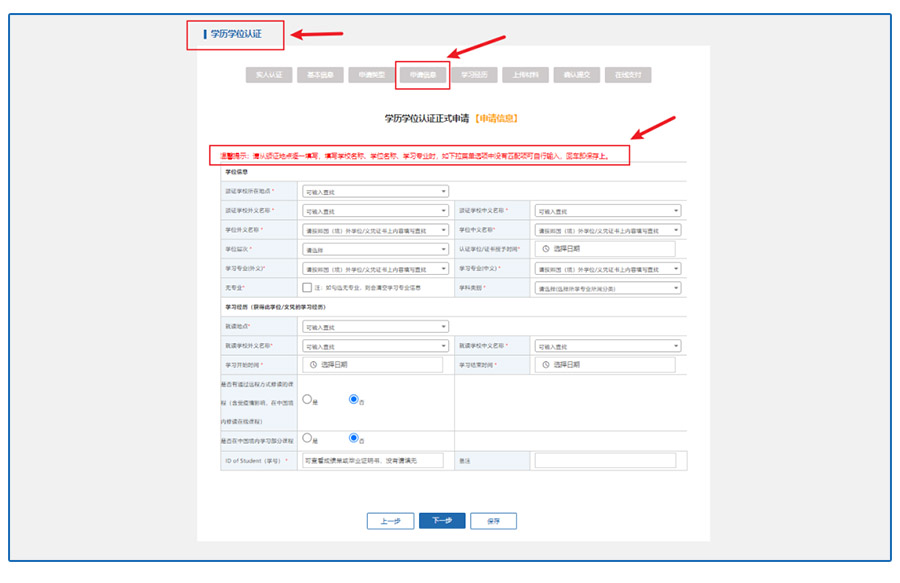Screen dimensions: 900x583
Task: Switch to the 实人认证 step tab
Action: point(269,75)
